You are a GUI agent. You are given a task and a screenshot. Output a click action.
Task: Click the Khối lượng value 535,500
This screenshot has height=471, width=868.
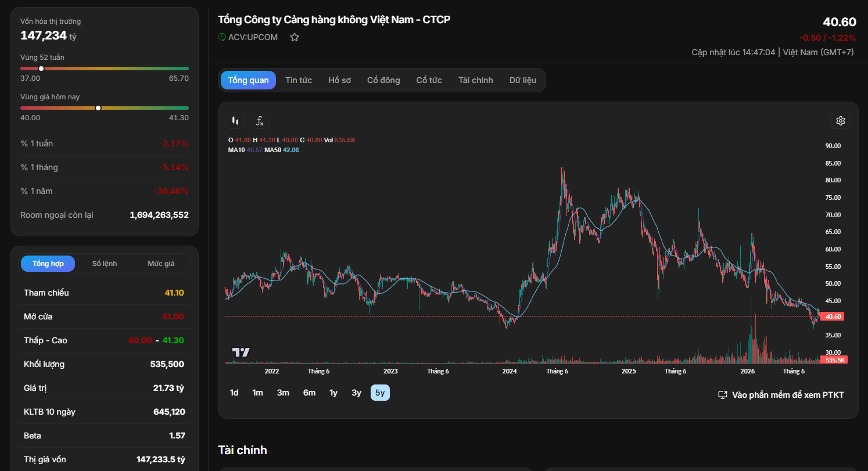[167, 364]
